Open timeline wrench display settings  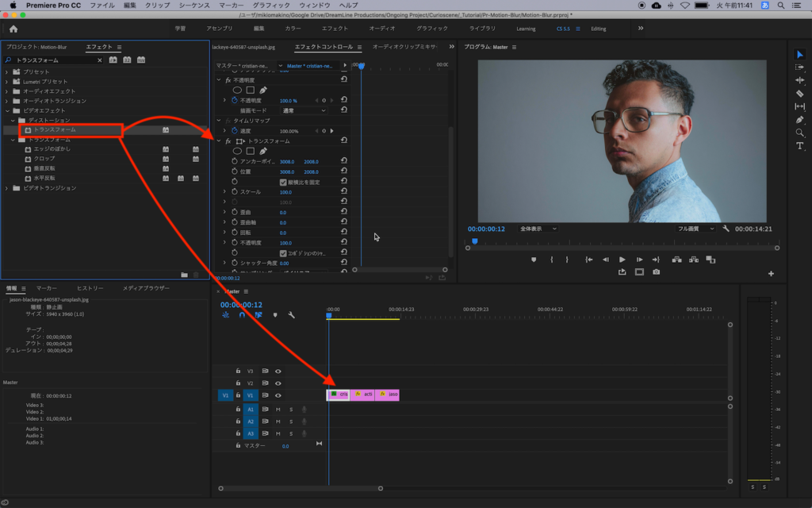click(x=291, y=315)
